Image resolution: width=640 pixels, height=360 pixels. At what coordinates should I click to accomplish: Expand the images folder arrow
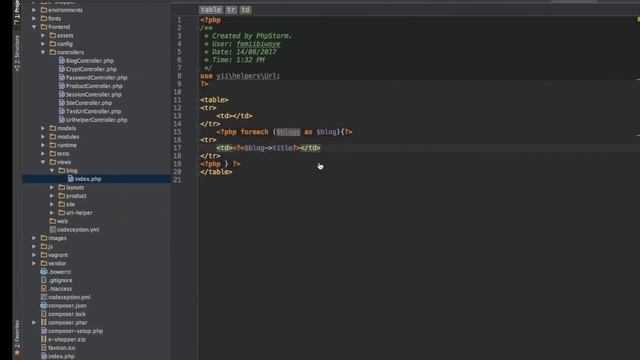pyautogui.click(x=34, y=238)
